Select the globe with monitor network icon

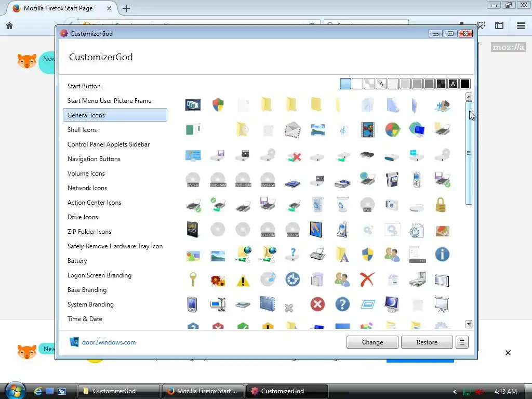417,130
